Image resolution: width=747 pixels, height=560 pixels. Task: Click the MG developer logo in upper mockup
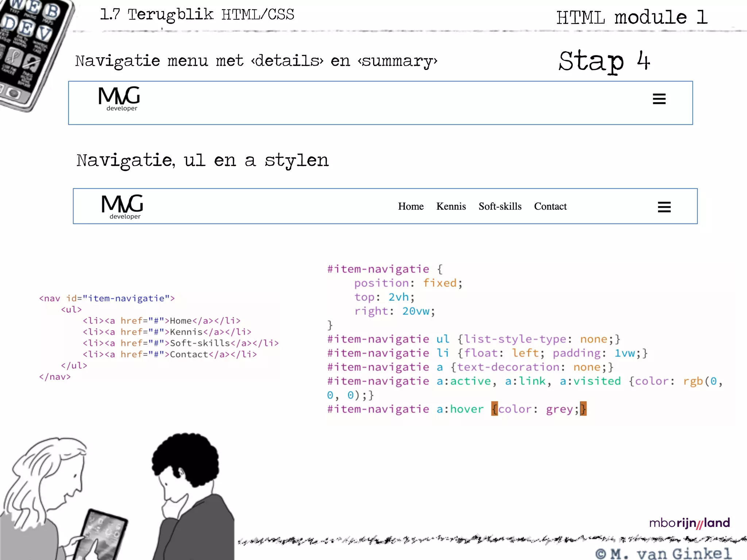(119, 99)
